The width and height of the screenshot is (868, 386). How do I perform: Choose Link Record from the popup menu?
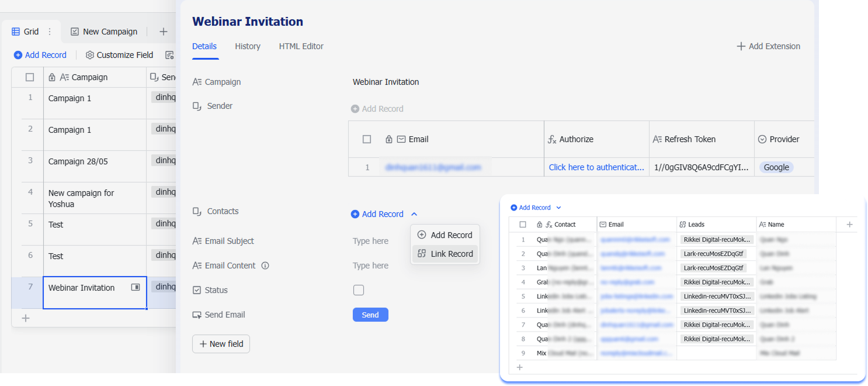(x=445, y=254)
